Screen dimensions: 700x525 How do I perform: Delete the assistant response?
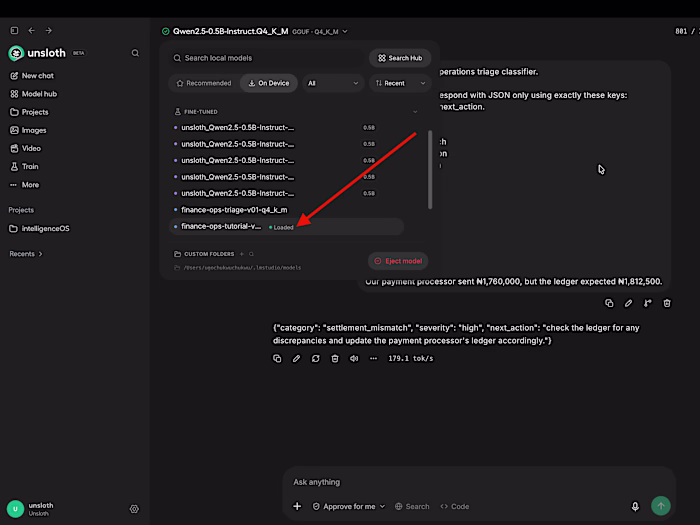[335, 358]
